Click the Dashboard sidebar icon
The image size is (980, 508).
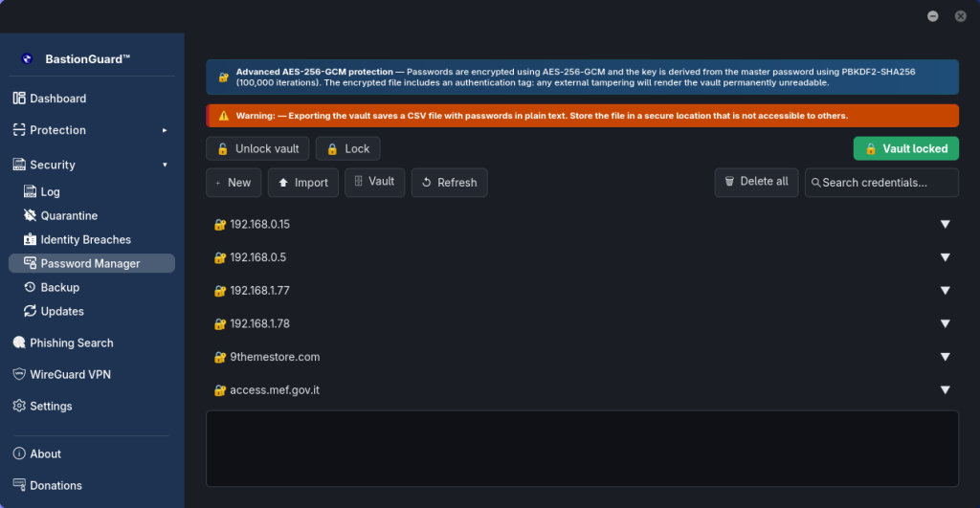click(19, 99)
